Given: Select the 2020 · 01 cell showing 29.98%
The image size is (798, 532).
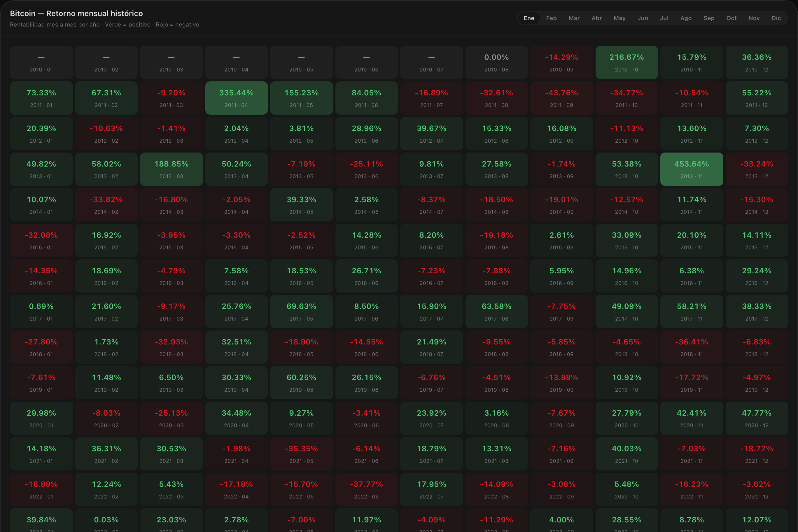Looking at the screenshot, I should [41, 418].
